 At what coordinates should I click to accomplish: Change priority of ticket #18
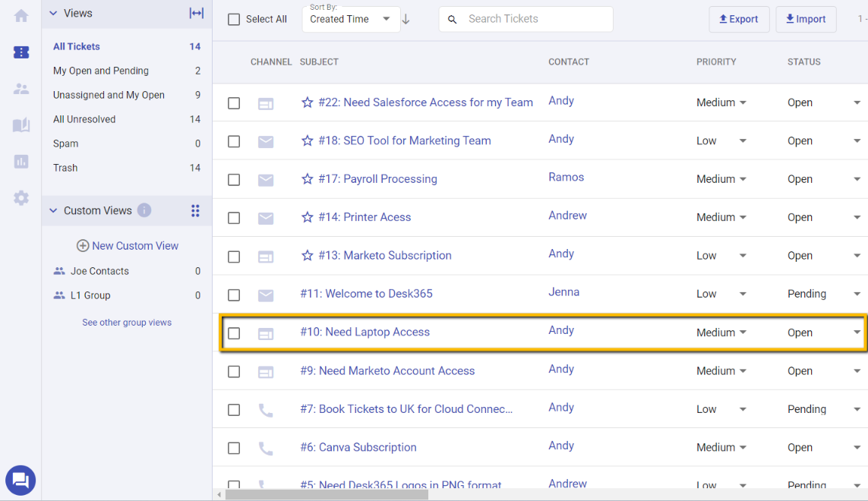(743, 141)
